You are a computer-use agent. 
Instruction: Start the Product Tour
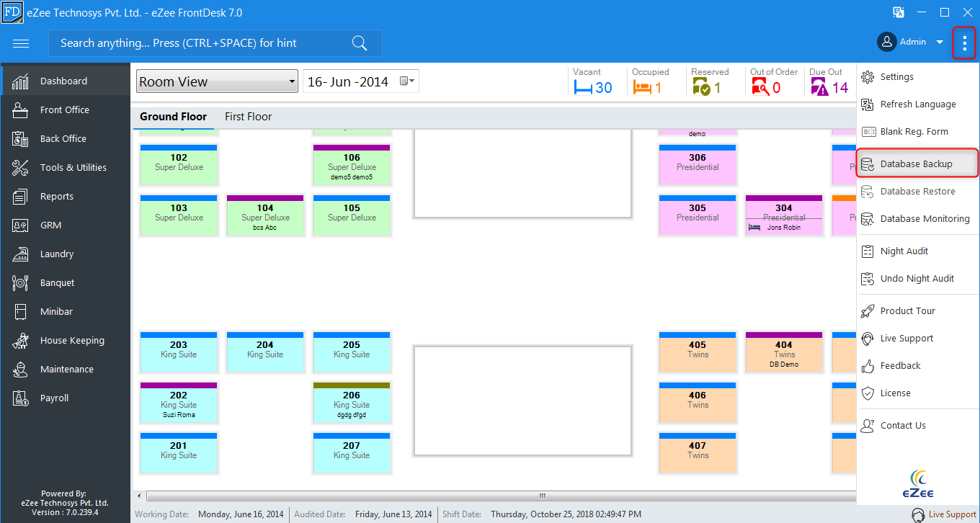point(917,311)
